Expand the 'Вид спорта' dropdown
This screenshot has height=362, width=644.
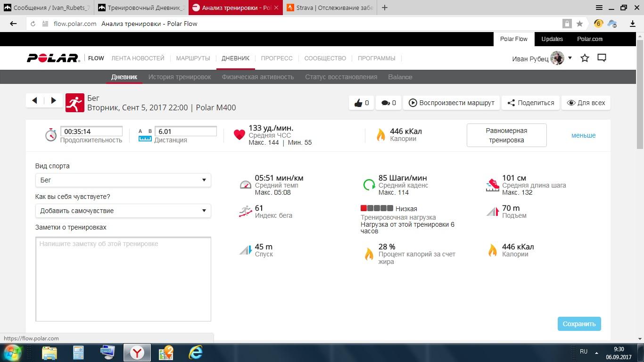click(x=123, y=180)
